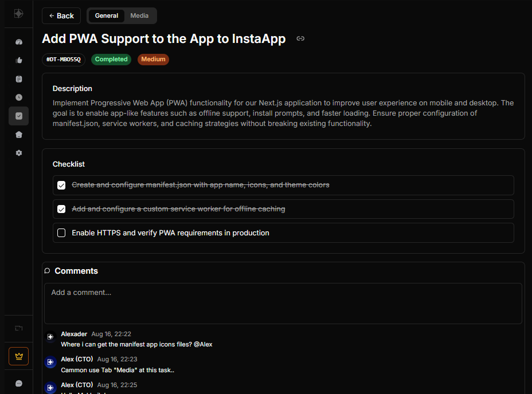Click the Checklist heading
The width and height of the screenshot is (532, 394).
(x=69, y=164)
